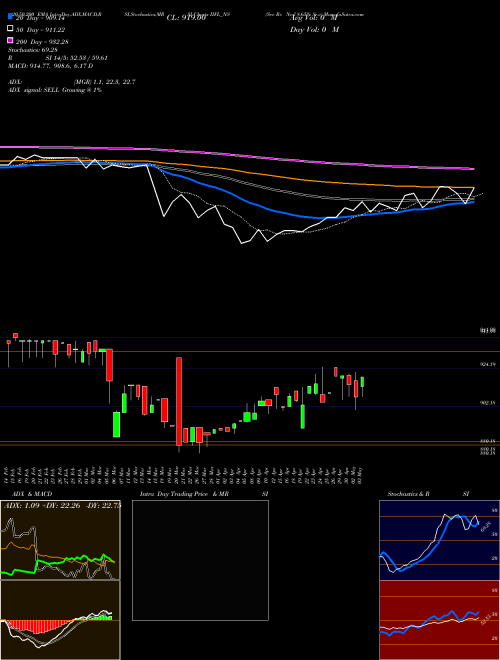500x660 pixels.
Task: Click the 902.18 price axis label
Action: click(488, 403)
